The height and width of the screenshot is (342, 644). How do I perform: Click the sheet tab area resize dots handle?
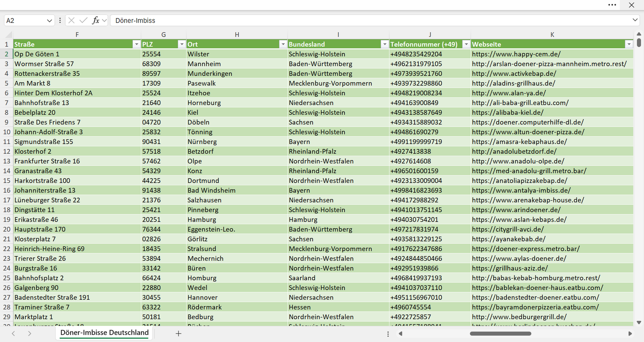pos(388,334)
